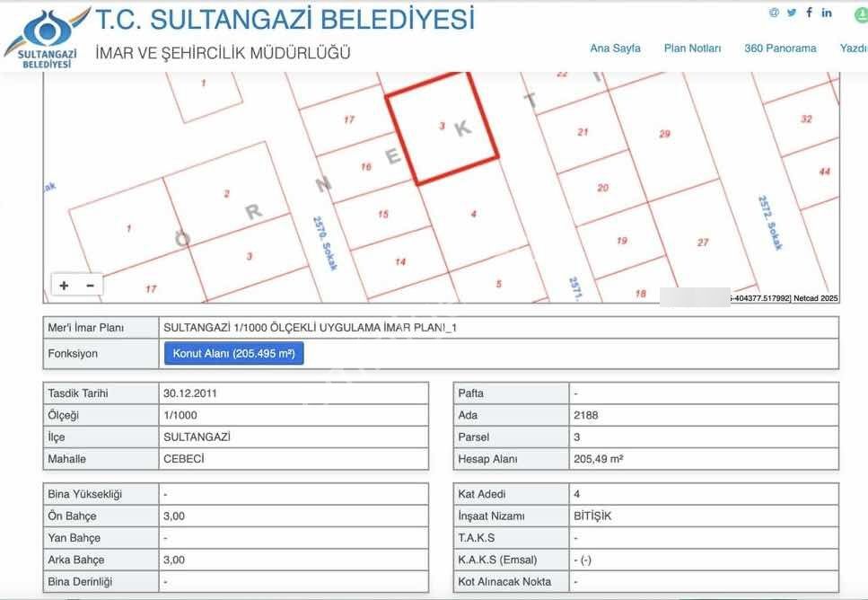
Task: Select parcel 5 on the map
Action: click(498, 284)
